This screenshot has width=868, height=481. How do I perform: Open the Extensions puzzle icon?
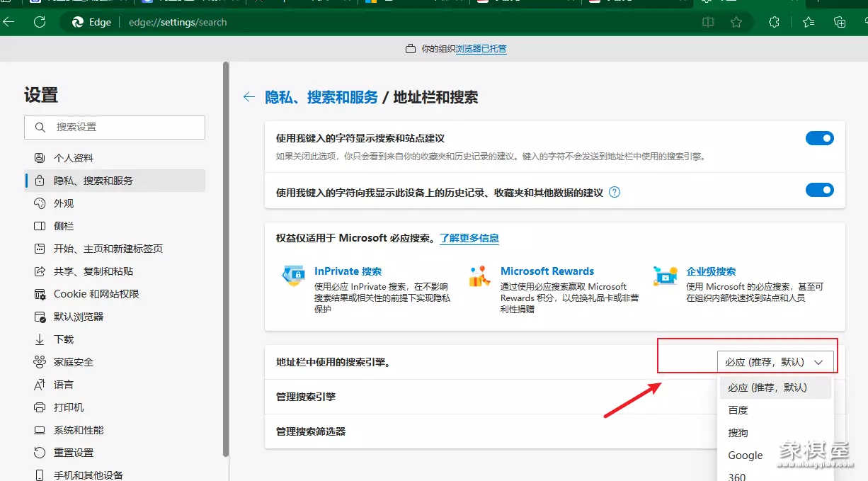[774, 22]
